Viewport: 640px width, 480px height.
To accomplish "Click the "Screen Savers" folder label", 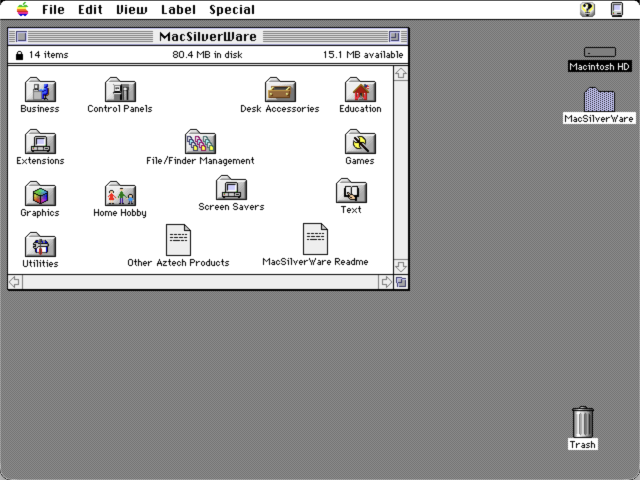I will [x=231, y=207].
